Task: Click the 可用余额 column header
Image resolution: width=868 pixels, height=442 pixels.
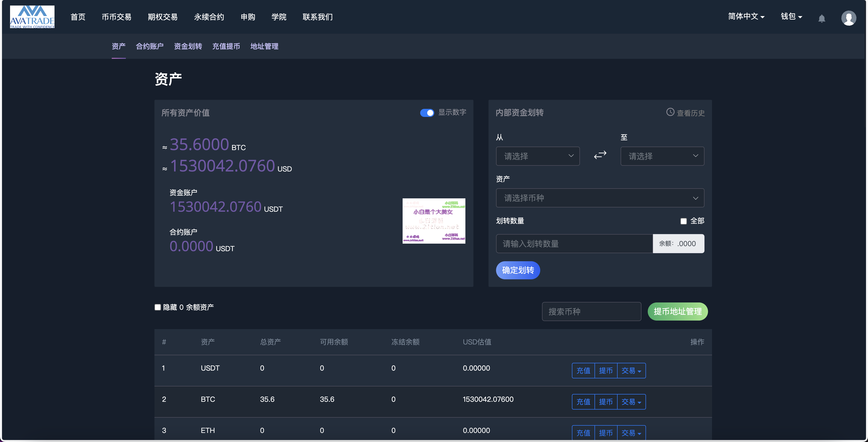Action: click(334, 342)
